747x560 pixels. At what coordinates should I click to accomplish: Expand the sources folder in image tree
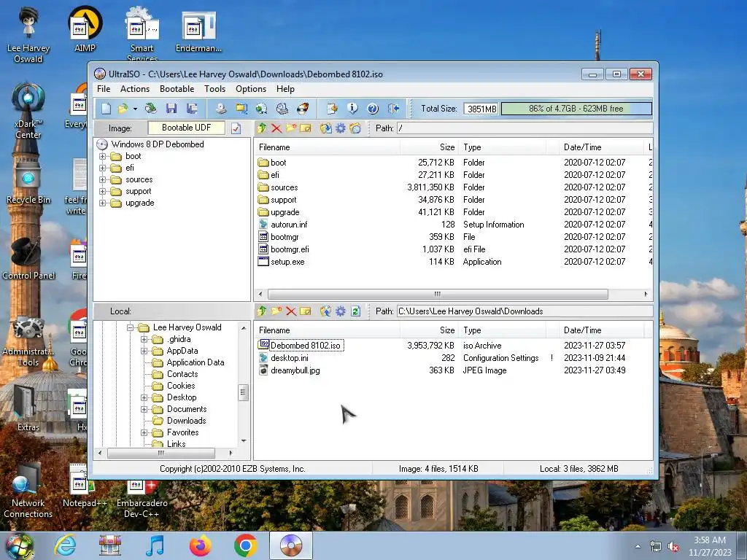pyautogui.click(x=102, y=179)
